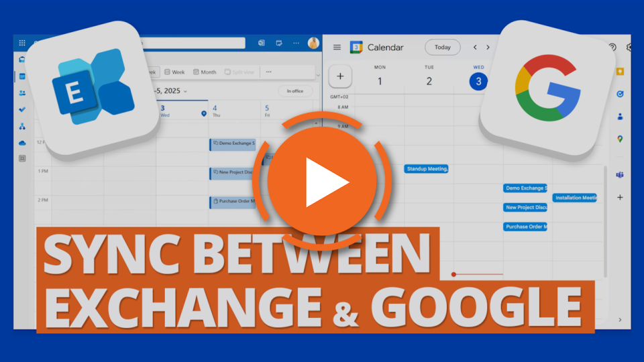The image size is (644, 362).
Task: Go to previous week in Google Calendar
Action: [x=475, y=47]
